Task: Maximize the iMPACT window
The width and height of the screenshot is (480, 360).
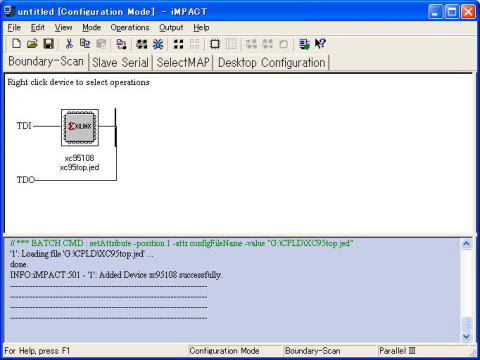Action: coord(452,12)
